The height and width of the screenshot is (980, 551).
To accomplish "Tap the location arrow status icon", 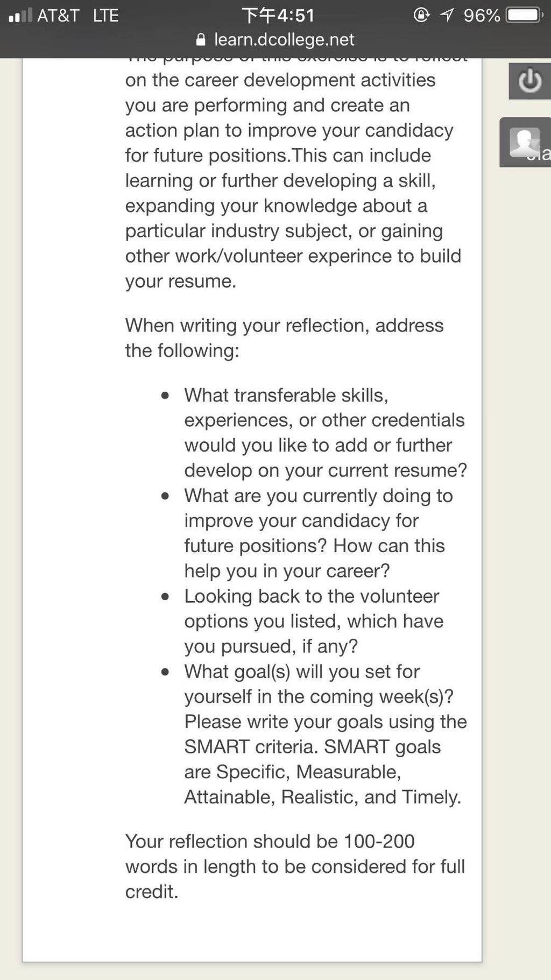I will click(447, 15).
